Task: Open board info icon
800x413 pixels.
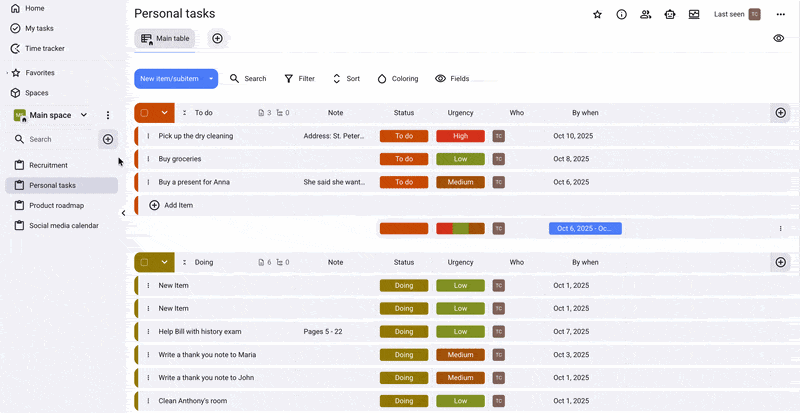Action: (x=621, y=14)
